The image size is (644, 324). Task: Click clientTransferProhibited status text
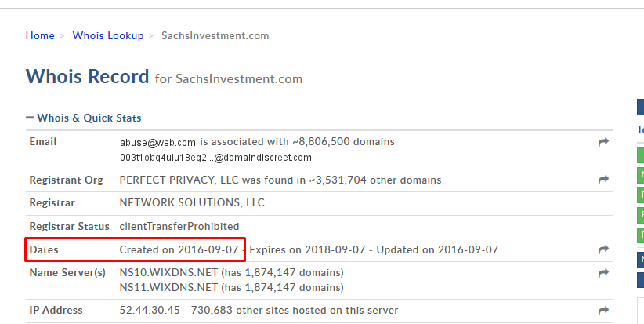[179, 226]
